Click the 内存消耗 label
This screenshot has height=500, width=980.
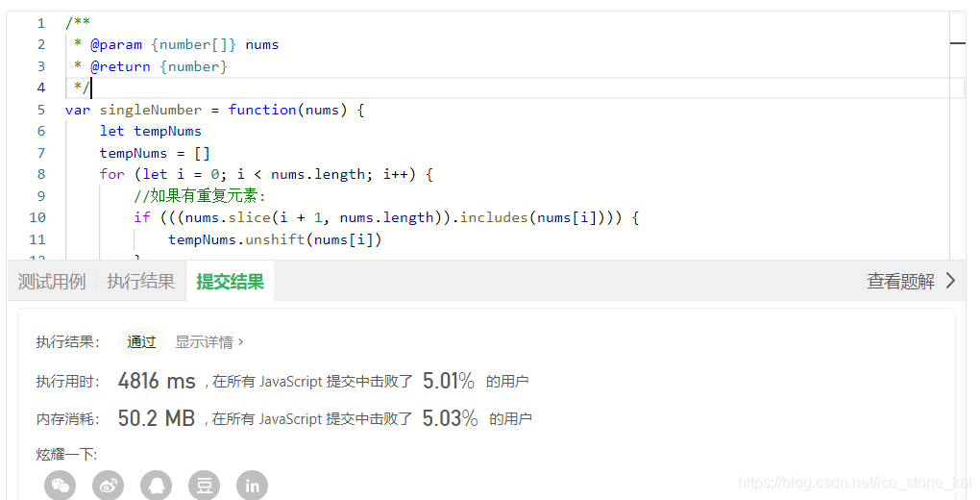coord(67,418)
